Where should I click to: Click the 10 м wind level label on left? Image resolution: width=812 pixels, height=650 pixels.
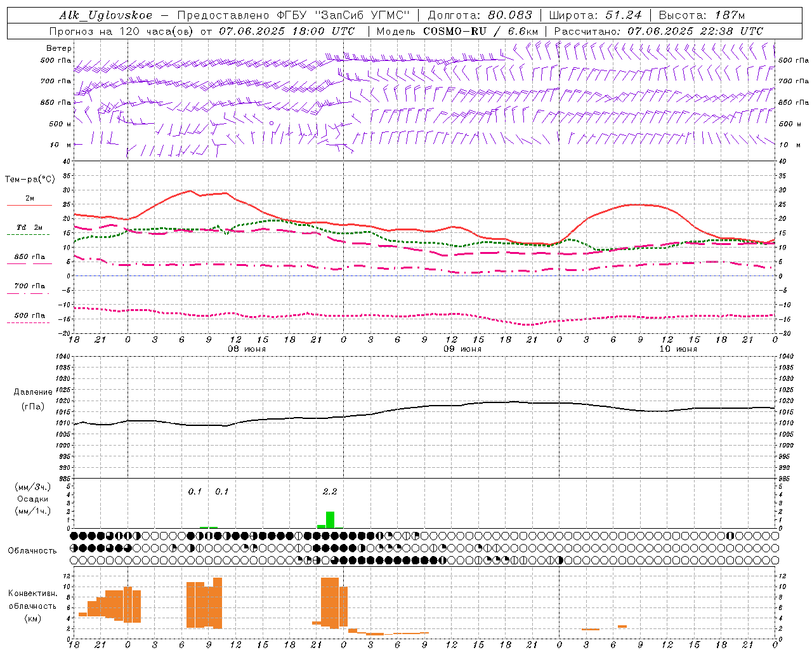click(62, 145)
